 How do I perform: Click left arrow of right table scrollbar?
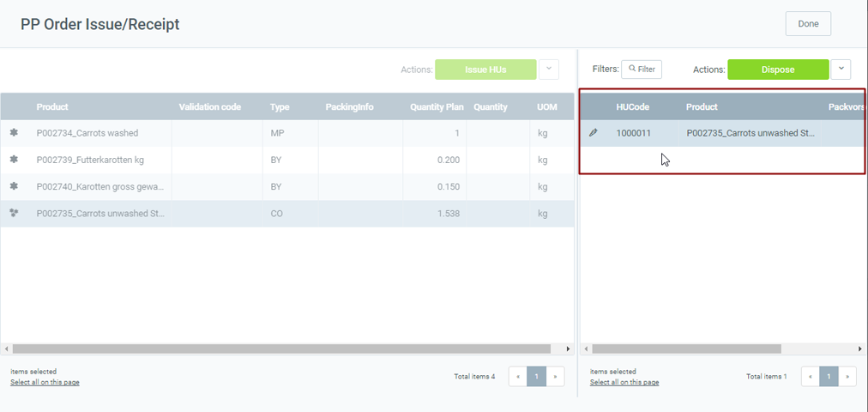click(585, 348)
